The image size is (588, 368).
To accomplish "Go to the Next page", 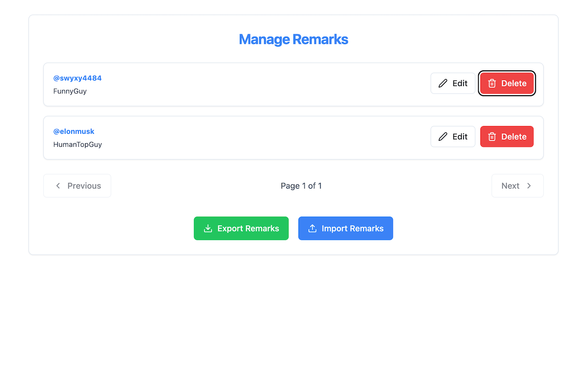I will (x=517, y=186).
